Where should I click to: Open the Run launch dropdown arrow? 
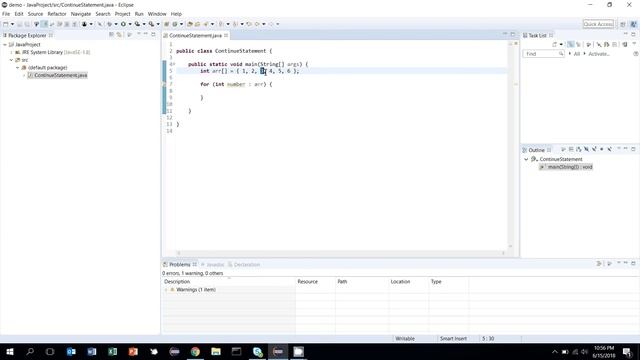point(130,24)
